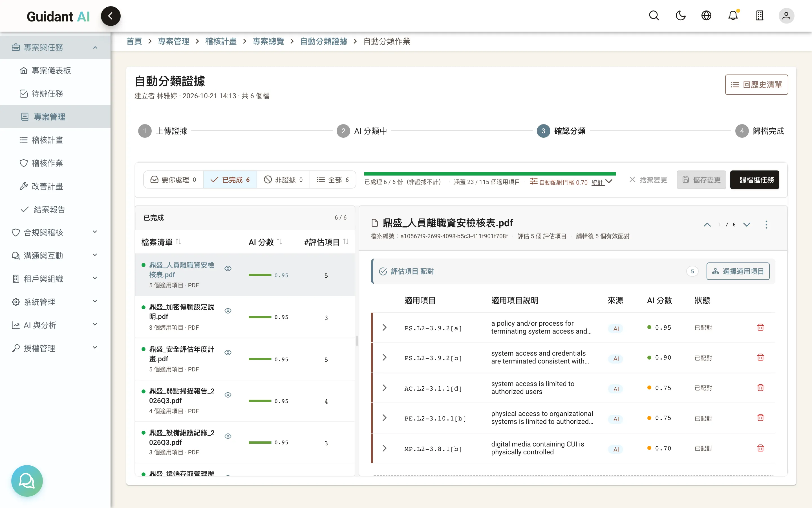Open 自動分類證據 breadcrumb link
Screen dimensions: 812x508
tap(323, 41)
